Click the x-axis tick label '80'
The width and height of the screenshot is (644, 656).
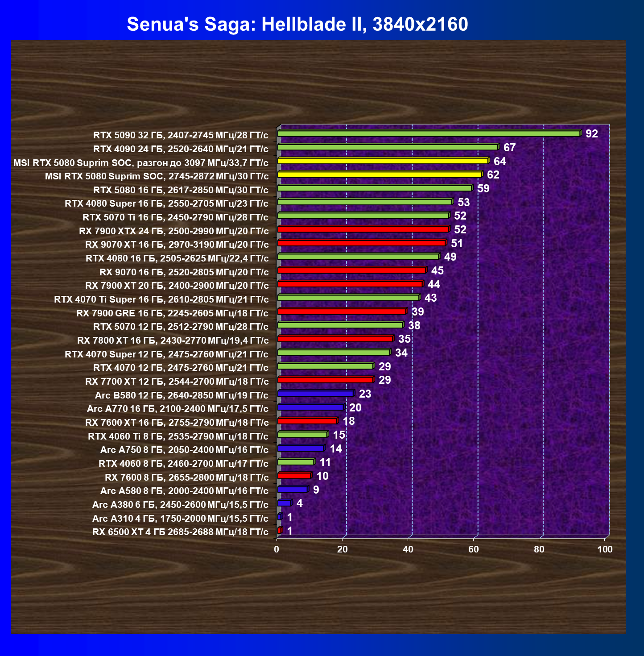pos(539,549)
